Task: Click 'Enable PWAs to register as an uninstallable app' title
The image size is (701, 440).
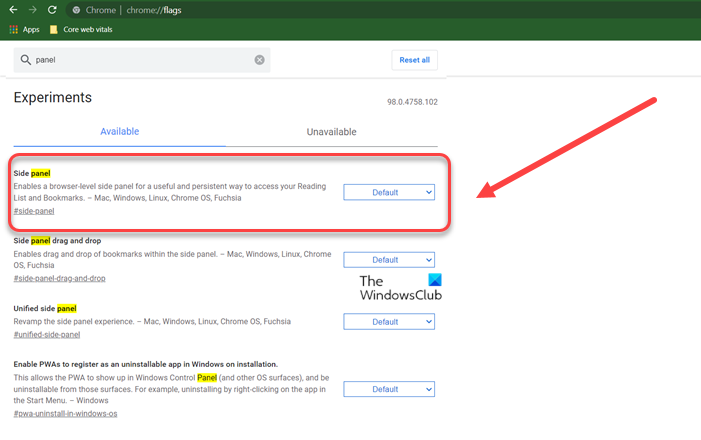Action: pyautogui.click(x=146, y=364)
